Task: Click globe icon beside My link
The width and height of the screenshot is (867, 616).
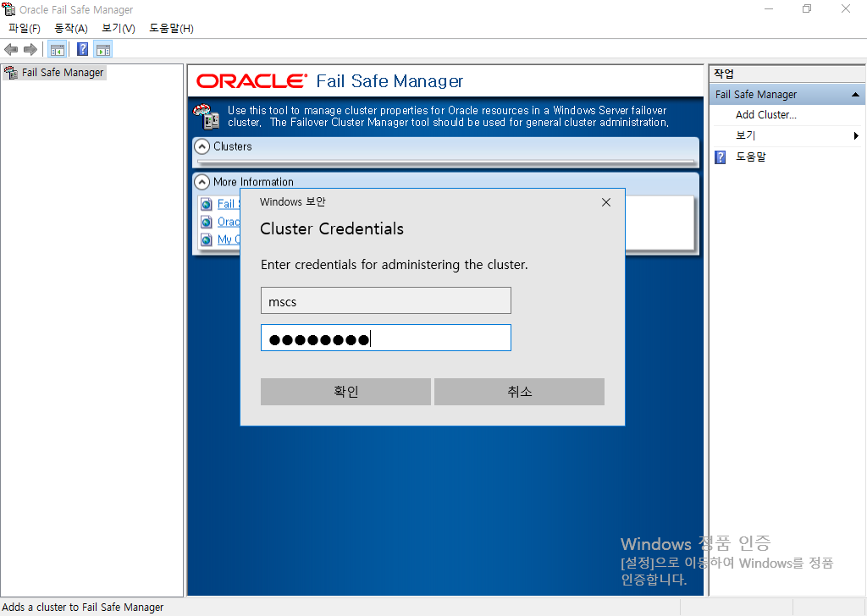Action: coord(207,239)
